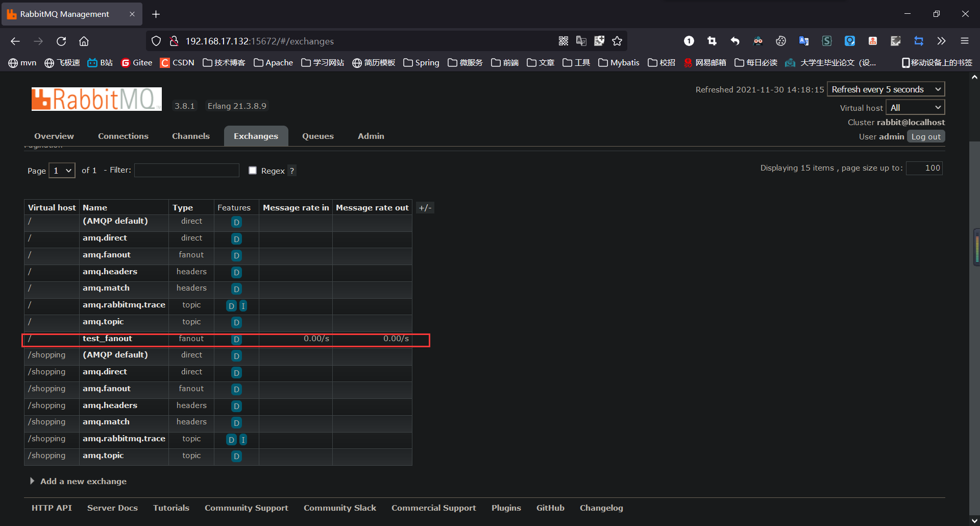
Task: Open the 微服务 bookmarks folder
Action: tap(465, 62)
